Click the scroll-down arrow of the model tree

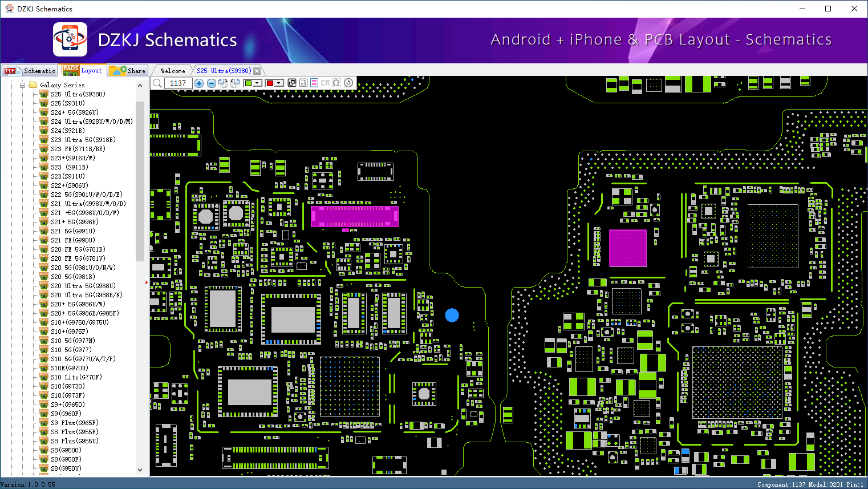[140, 470]
